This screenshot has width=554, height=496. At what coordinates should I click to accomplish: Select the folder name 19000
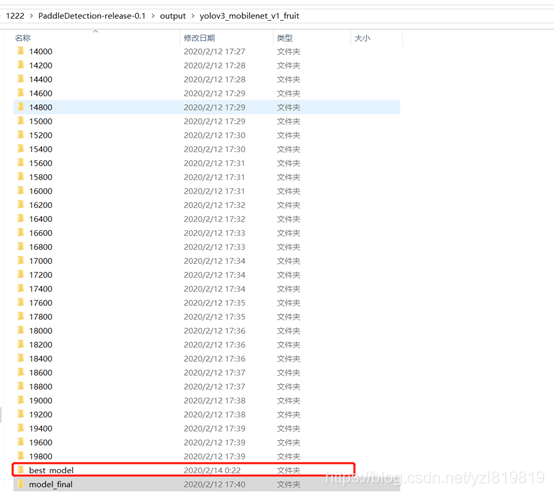(x=41, y=400)
